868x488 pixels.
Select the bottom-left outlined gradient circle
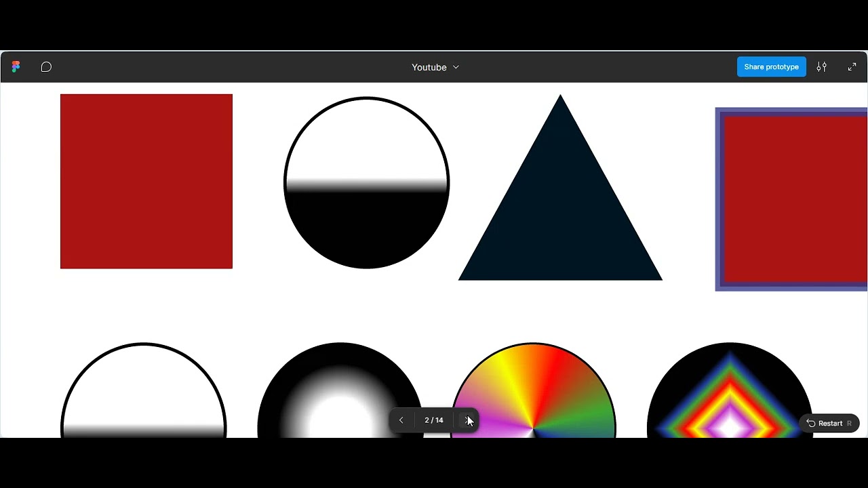click(x=144, y=390)
